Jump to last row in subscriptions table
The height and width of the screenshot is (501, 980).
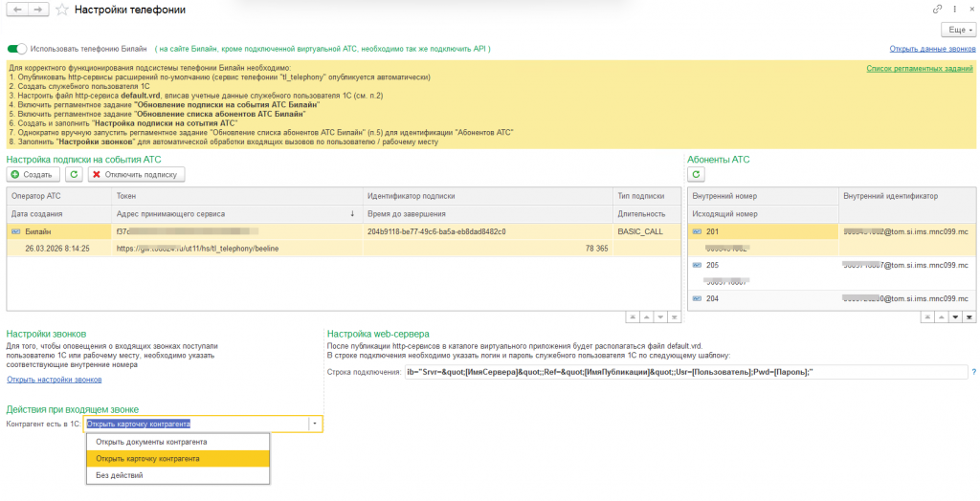[674, 318]
